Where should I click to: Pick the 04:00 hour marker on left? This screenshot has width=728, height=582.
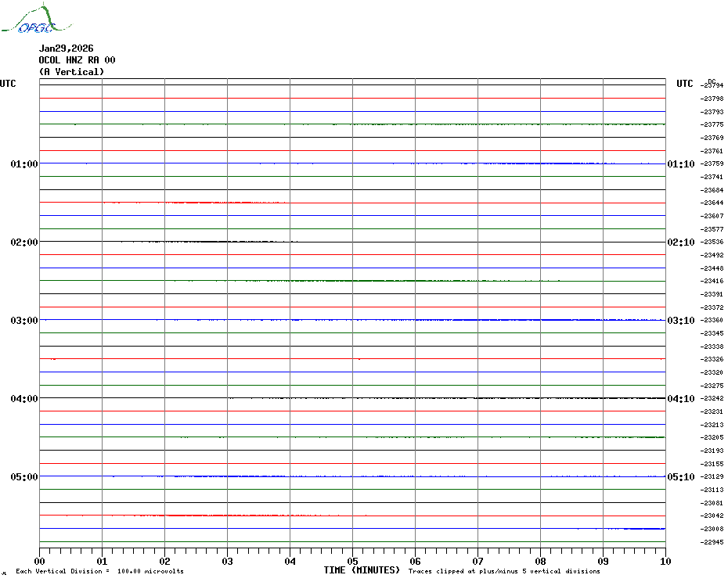coord(24,399)
